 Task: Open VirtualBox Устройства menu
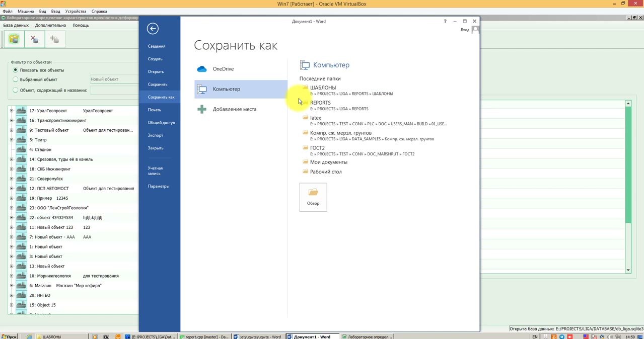point(76,11)
